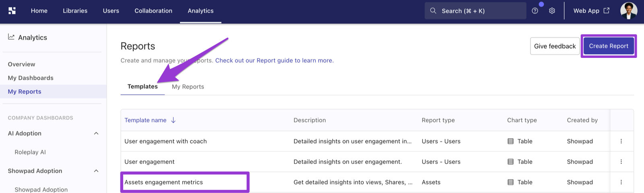Collapse the AI Adoption section
Screen dimensions: 644x193
[x=96, y=133]
